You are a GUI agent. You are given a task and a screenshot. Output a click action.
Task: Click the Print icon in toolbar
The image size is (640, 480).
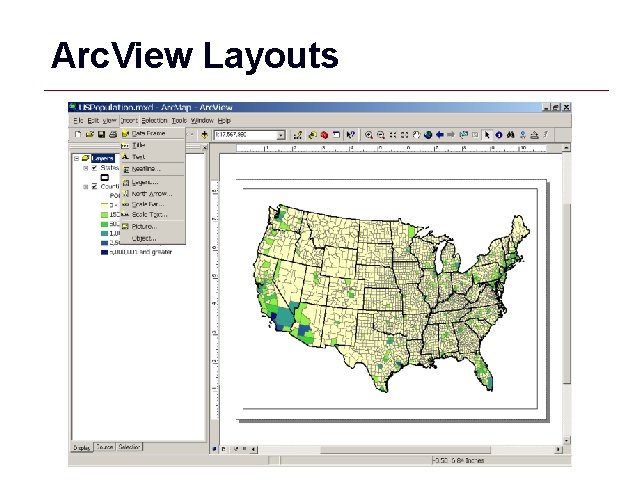tap(113, 134)
